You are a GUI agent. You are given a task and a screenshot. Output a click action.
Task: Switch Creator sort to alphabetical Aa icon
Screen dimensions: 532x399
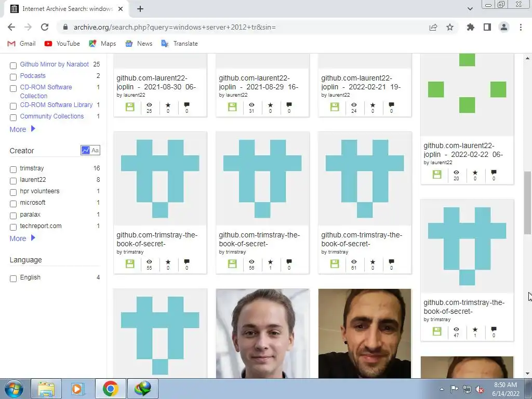tap(96, 150)
